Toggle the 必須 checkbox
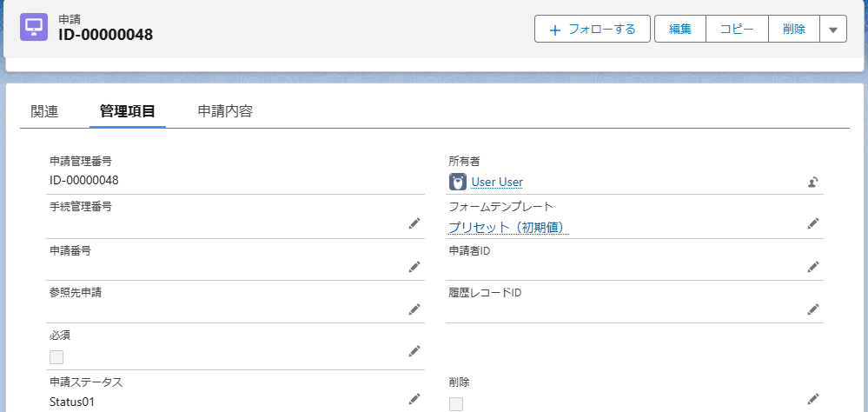Image resolution: width=868 pixels, height=412 pixels. pyautogui.click(x=56, y=357)
